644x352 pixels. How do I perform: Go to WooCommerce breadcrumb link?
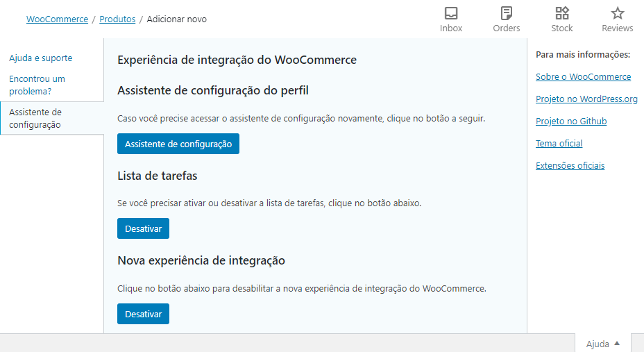pos(57,19)
